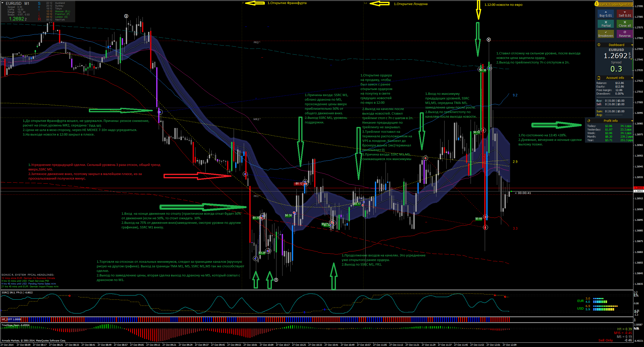This screenshot has width=644, height=347.
Task: Select the -$0.12 losing trade label
Action: [x=299, y=184]
